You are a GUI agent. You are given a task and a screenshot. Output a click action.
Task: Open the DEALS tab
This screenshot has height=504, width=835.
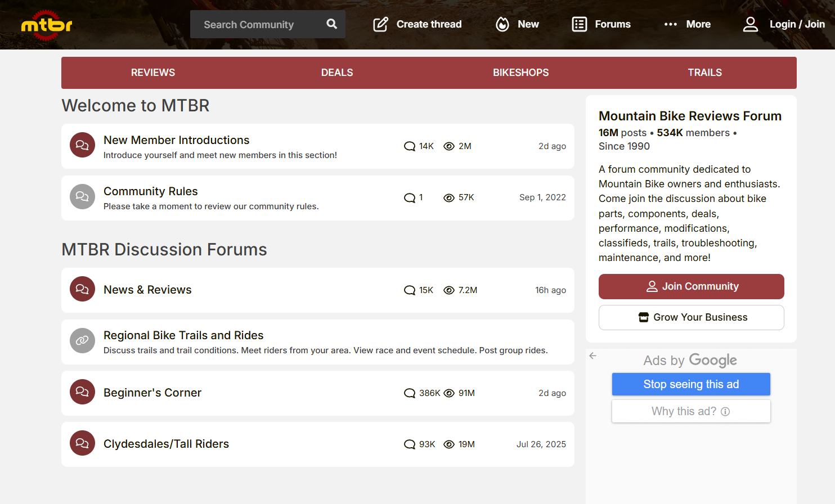[337, 73]
